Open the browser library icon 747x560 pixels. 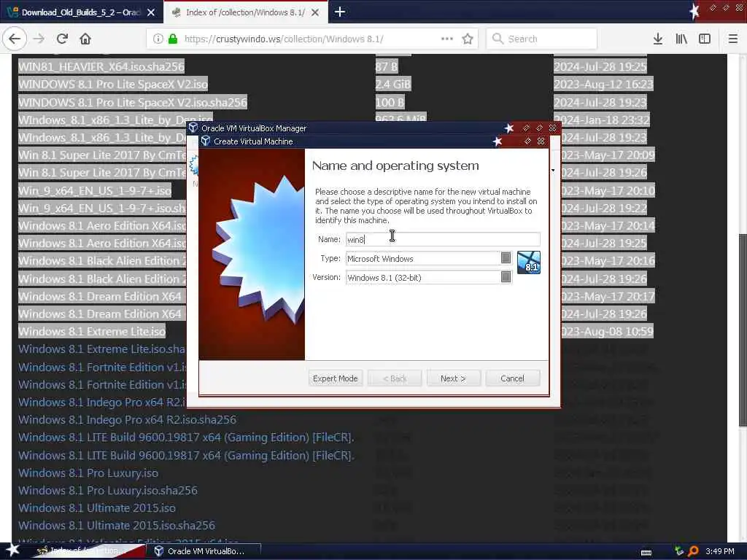click(x=681, y=39)
